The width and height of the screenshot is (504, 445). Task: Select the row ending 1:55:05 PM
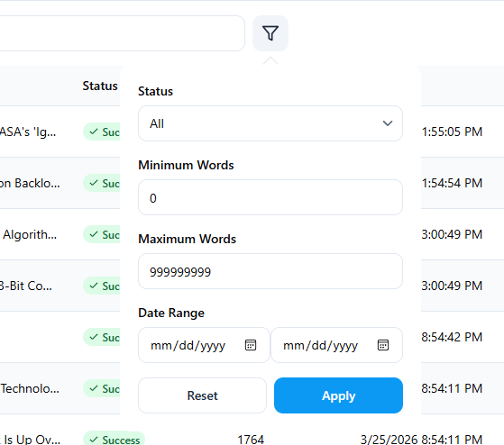point(252,132)
